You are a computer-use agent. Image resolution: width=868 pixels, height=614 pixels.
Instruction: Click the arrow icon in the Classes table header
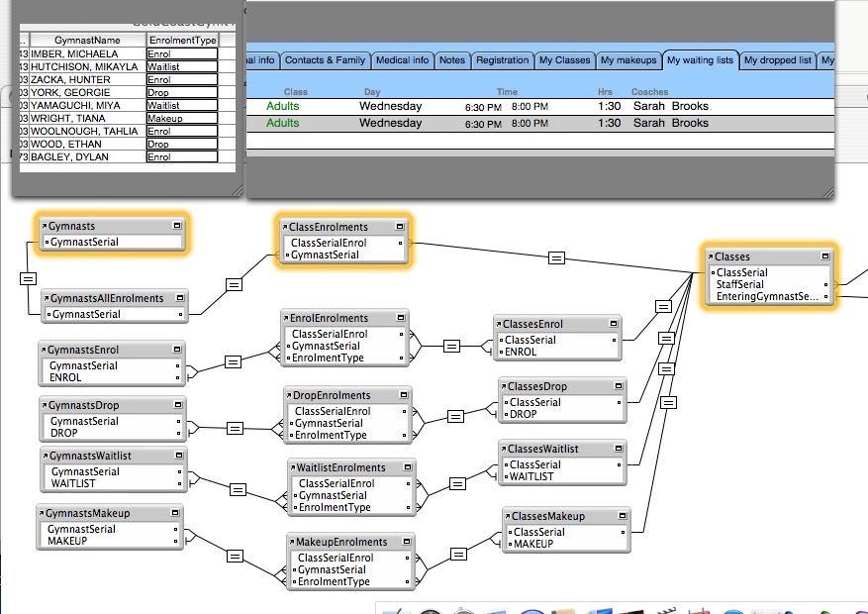click(x=709, y=257)
